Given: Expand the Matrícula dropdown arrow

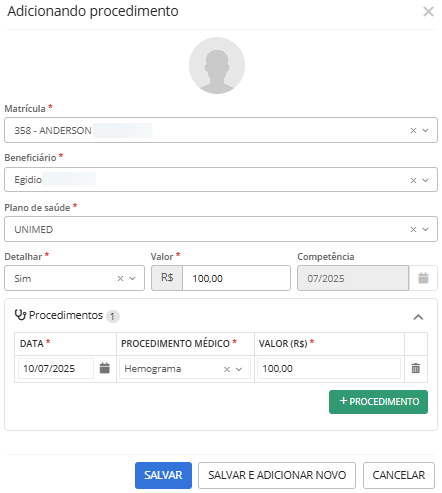Looking at the screenshot, I should click(425, 130).
